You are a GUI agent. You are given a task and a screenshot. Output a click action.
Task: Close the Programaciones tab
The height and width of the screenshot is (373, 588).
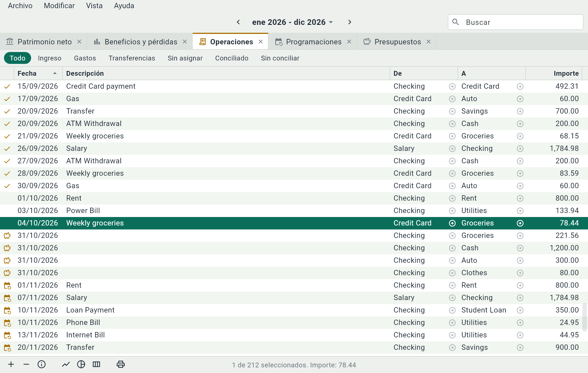point(349,42)
